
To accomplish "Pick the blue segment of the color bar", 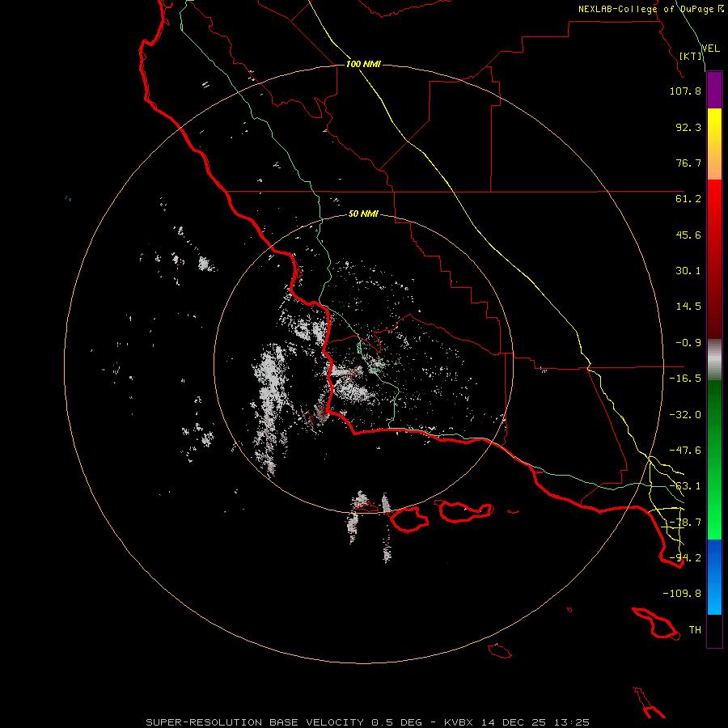I will coord(714,577).
